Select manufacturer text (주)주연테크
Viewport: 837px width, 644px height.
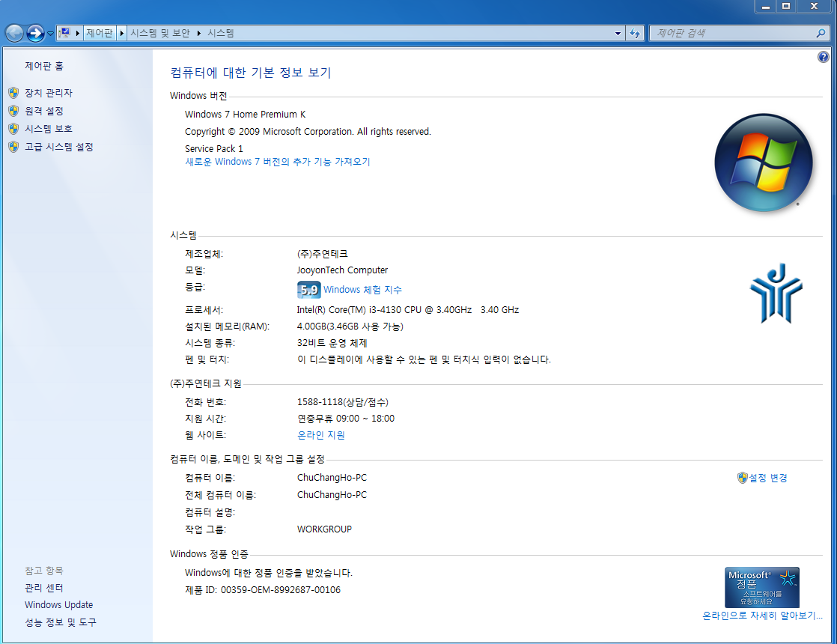click(x=323, y=254)
